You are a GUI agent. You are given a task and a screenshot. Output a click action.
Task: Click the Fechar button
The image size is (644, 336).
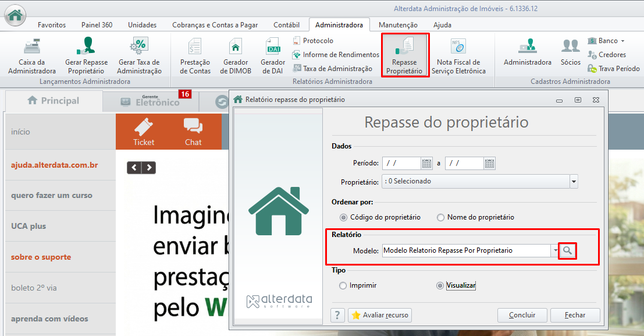575,315
